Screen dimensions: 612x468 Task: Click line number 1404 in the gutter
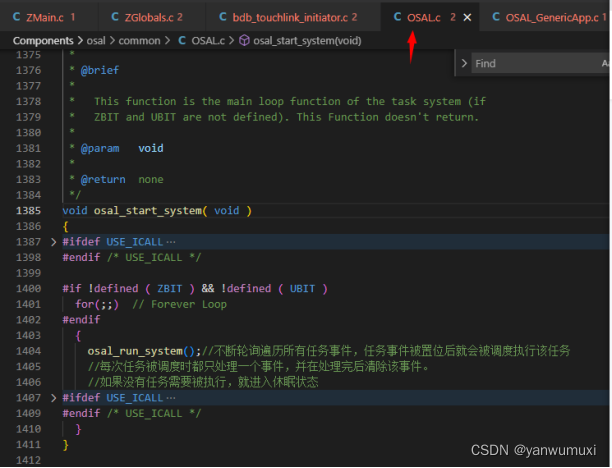(x=28, y=351)
